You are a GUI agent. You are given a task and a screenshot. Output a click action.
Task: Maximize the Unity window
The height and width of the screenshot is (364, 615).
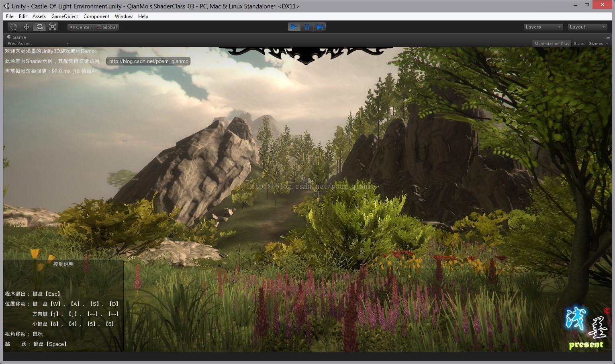587,4
